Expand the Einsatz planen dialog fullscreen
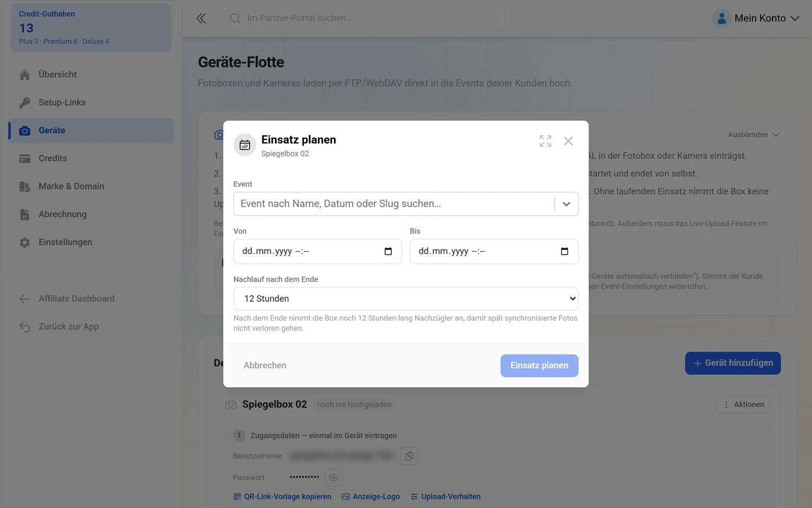This screenshot has width=812, height=508. point(545,141)
